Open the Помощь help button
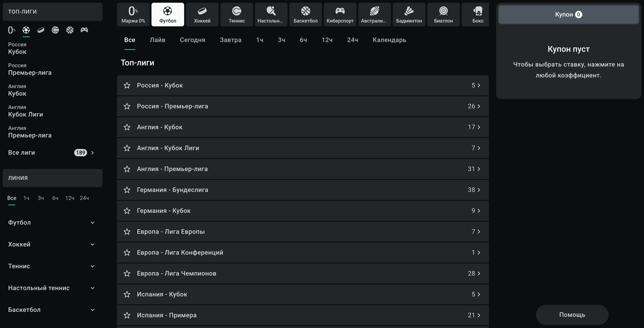 (572, 315)
